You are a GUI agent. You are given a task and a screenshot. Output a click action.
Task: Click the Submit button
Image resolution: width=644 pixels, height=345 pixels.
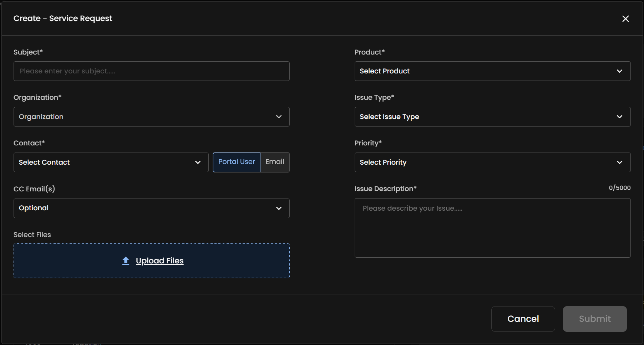coord(594,319)
